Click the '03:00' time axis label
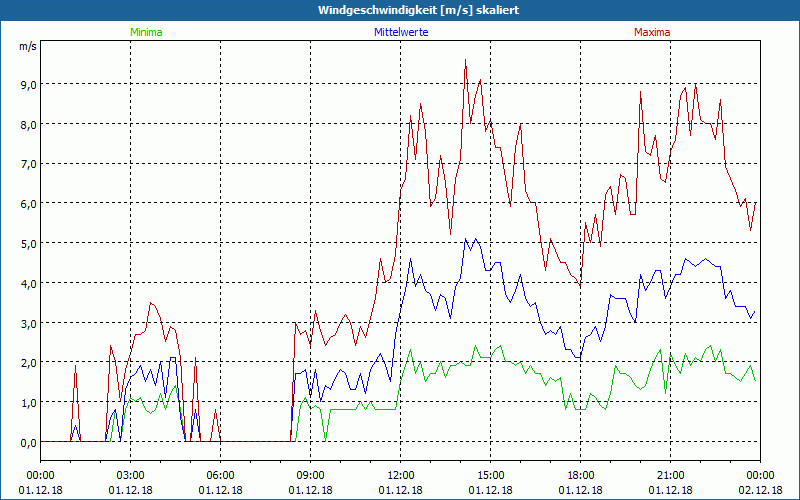This screenshot has width=800, height=500. click(131, 476)
